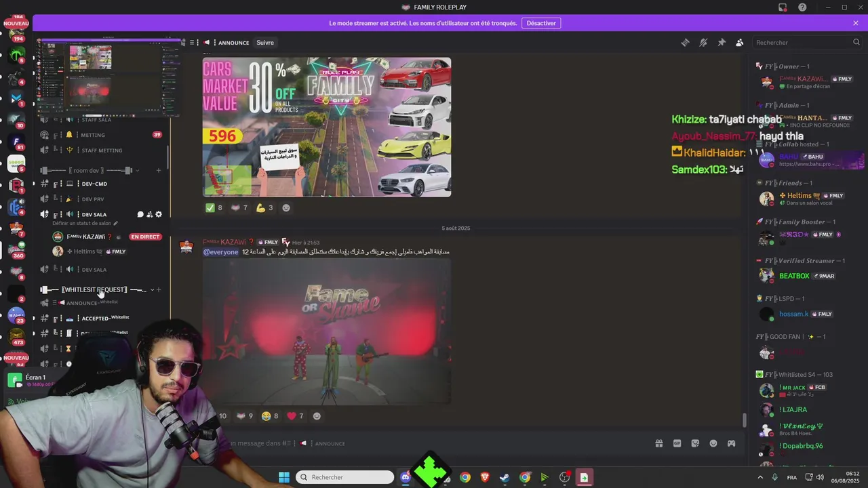Image resolution: width=868 pixels, height=488 pixels.
Task: Open server icon with badge 473
Action: 16,337
